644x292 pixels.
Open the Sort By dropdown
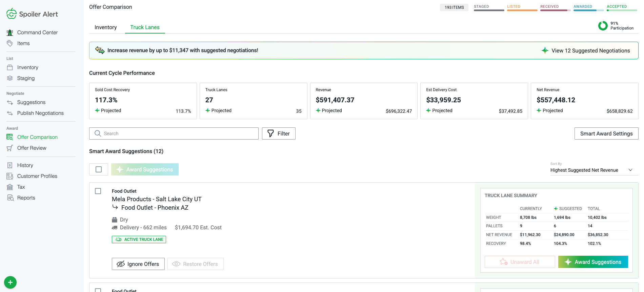point(591,170)
